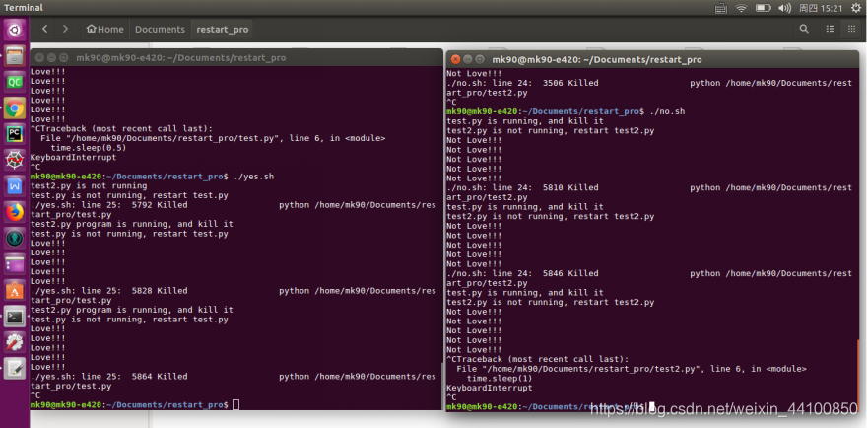Open the dark round app icon below Firefox
This screenshot has width=868, height=428.
pos(15,239)
